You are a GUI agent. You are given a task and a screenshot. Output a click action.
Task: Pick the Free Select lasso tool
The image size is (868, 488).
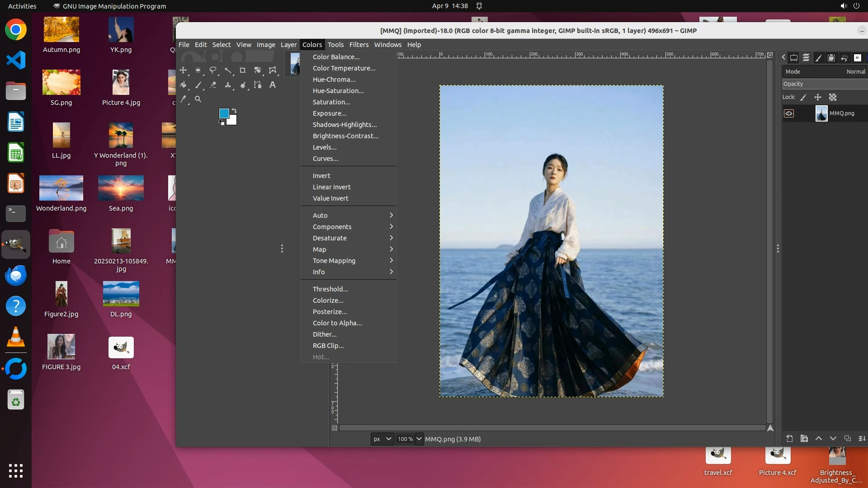[x=213, y=70]
